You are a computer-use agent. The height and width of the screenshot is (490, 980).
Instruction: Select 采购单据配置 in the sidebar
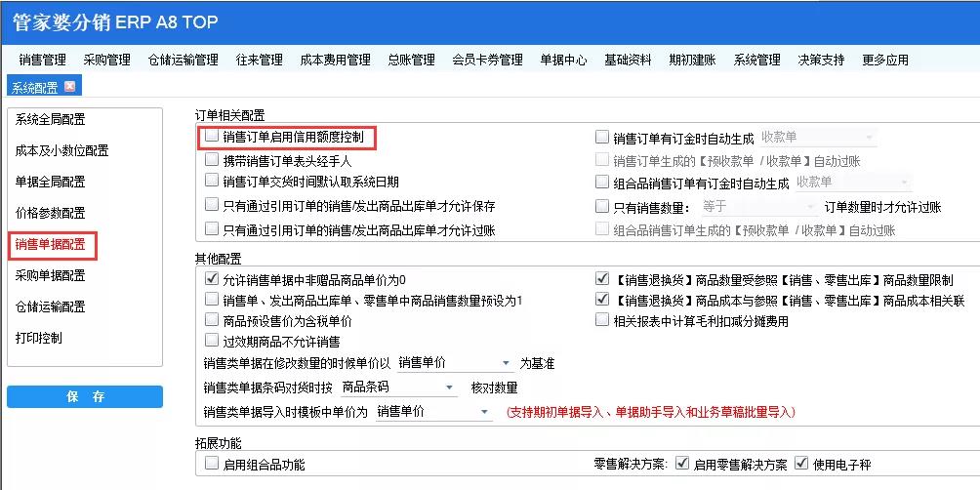click(50, 275)
